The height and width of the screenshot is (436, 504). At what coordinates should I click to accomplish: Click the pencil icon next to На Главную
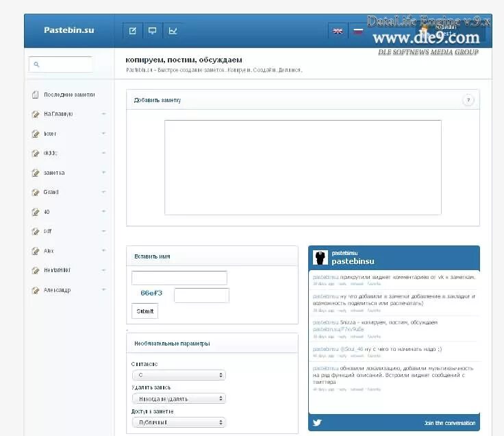pyautogui.click(x=36, y=114)
